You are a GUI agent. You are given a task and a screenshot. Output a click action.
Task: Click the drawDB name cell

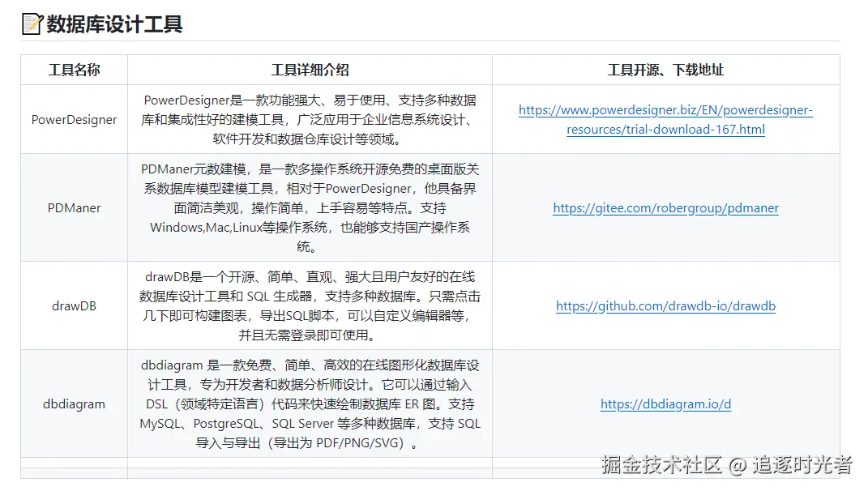coord(75,306)
